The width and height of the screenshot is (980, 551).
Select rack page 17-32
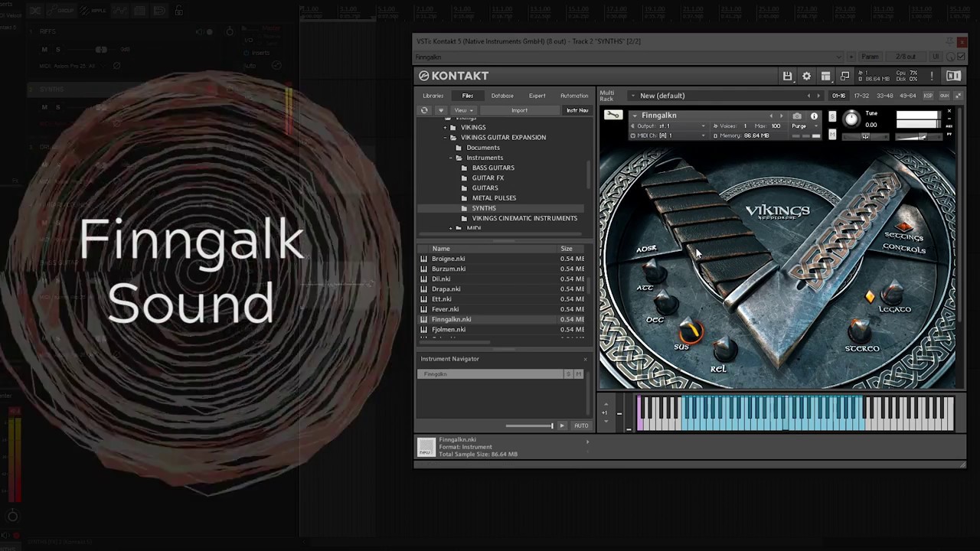(x=861, y=96)
